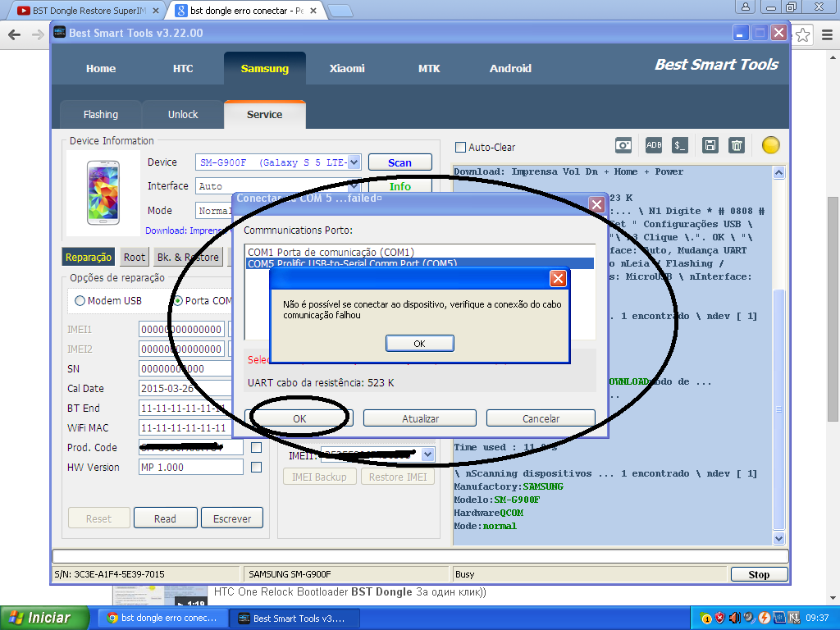Click the log panel scroll-up arrow

pyautogui.click(x=779, y=172)
